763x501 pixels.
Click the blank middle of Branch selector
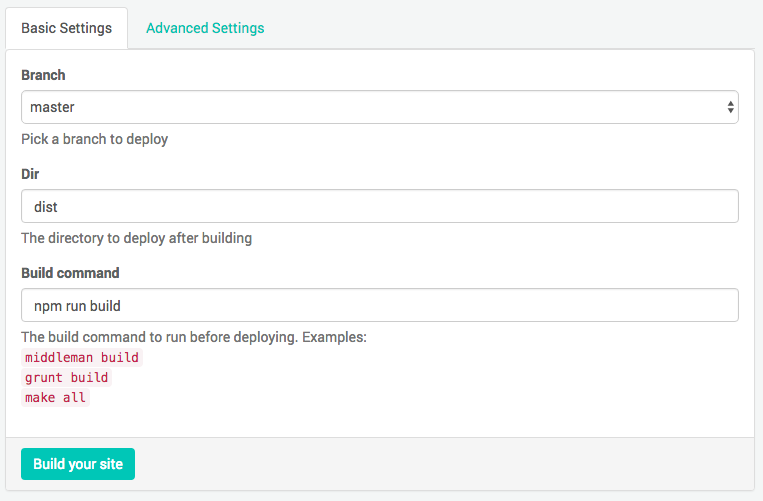tap(380, 107)
